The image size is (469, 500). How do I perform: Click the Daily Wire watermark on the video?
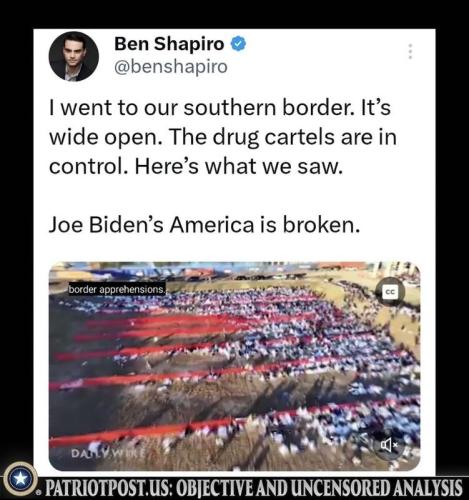pyautogui.click(x=108, y=453)
